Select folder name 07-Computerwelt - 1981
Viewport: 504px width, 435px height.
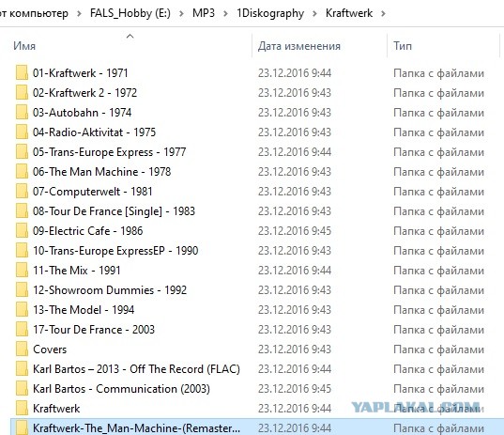93,192
